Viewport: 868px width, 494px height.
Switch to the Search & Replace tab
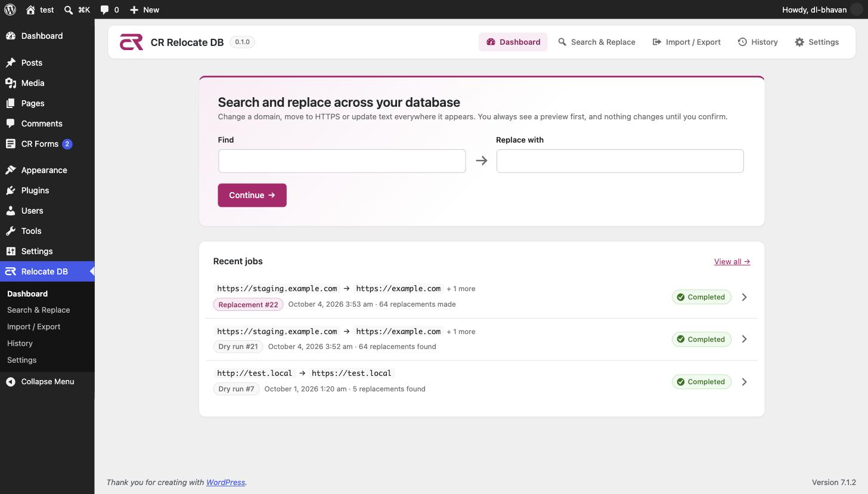click(x=597, y=42)
